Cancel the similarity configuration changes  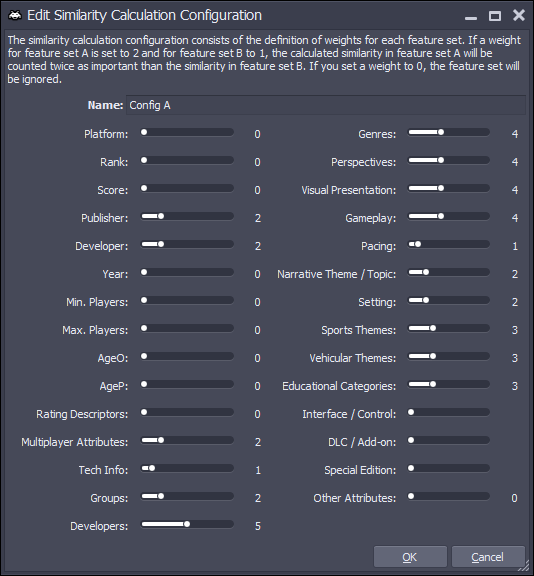(x=487, y=557)
